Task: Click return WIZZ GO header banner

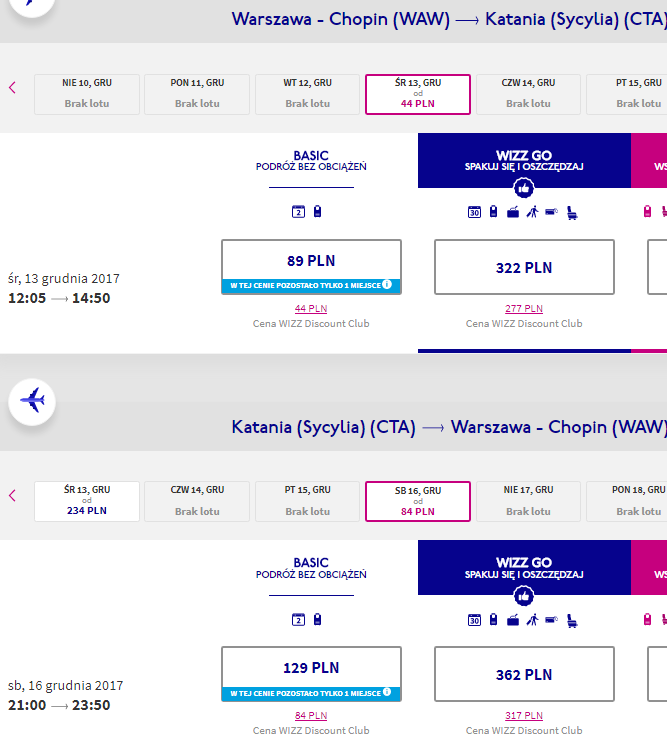Action: coord(524,568)
